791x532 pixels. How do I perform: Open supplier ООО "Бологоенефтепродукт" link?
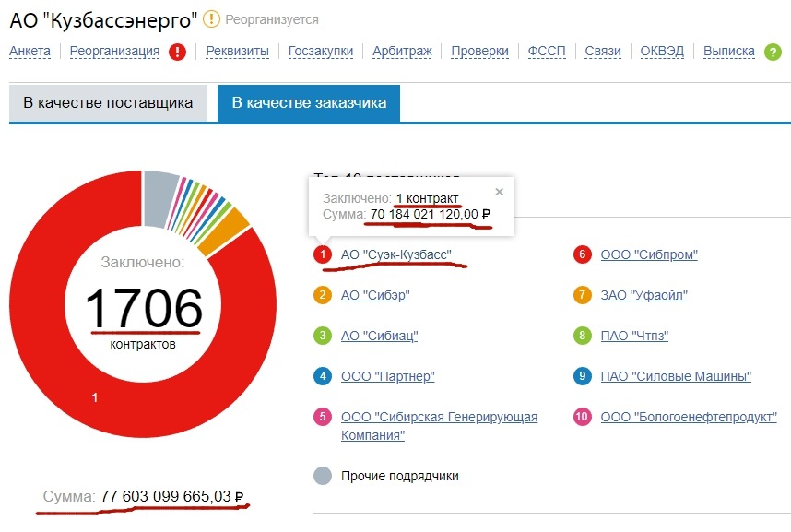coord(689,417)
